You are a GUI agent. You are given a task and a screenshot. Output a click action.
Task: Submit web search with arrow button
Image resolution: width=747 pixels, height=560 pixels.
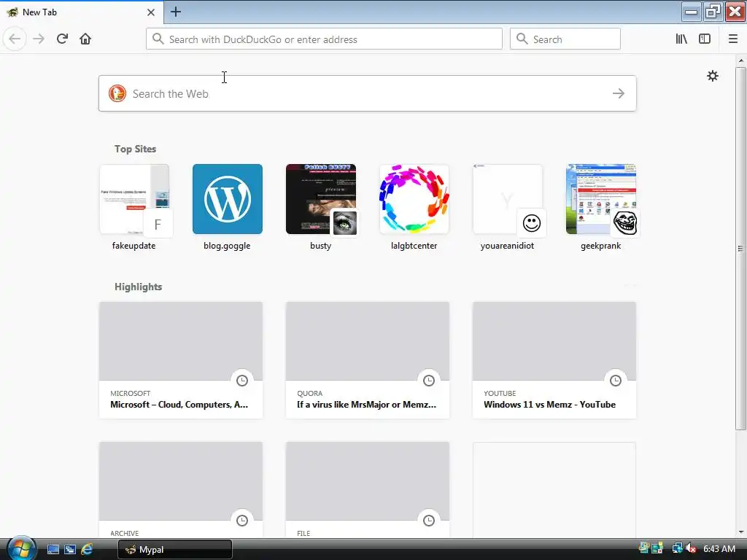619,93
